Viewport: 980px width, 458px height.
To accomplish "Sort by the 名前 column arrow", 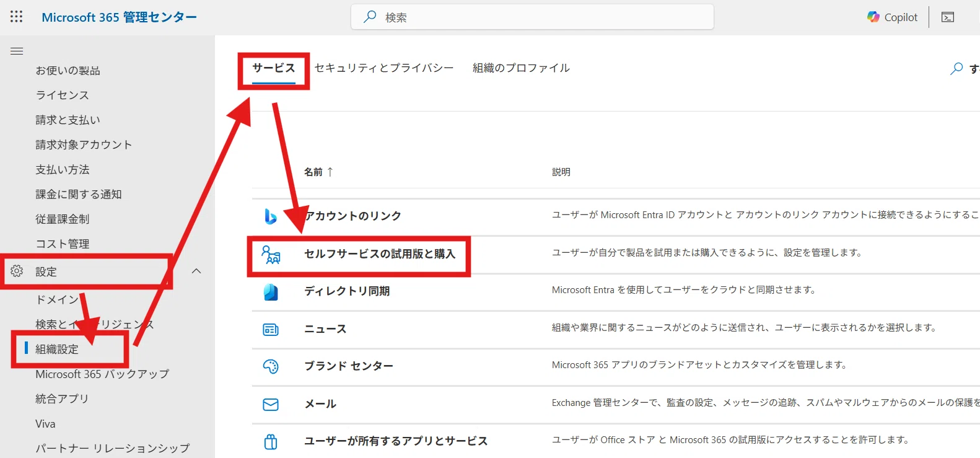I will click(x=330, y=172).
